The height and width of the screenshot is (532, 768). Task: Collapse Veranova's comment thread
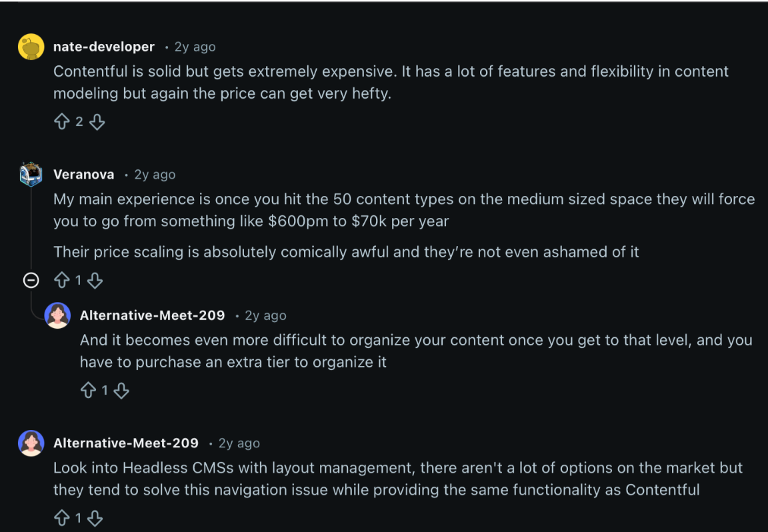31,281
